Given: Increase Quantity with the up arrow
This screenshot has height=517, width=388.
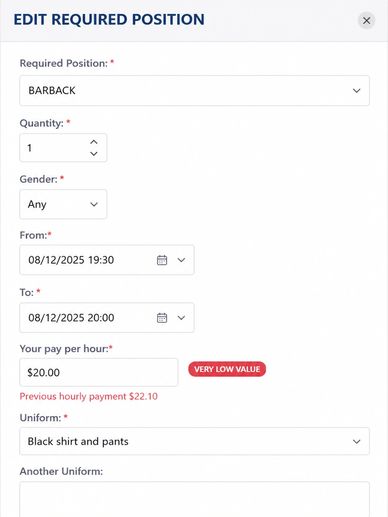Looking at the screenshot, I should tap(94, 142).
